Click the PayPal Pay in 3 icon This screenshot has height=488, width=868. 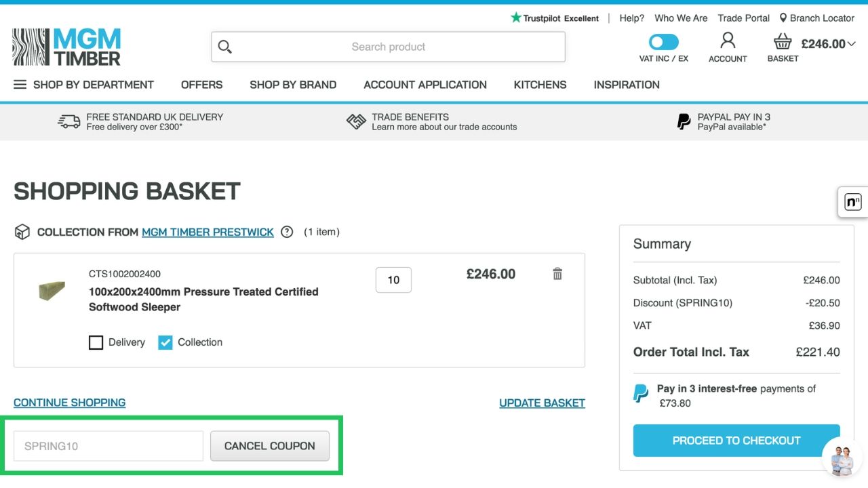point(684,121)
